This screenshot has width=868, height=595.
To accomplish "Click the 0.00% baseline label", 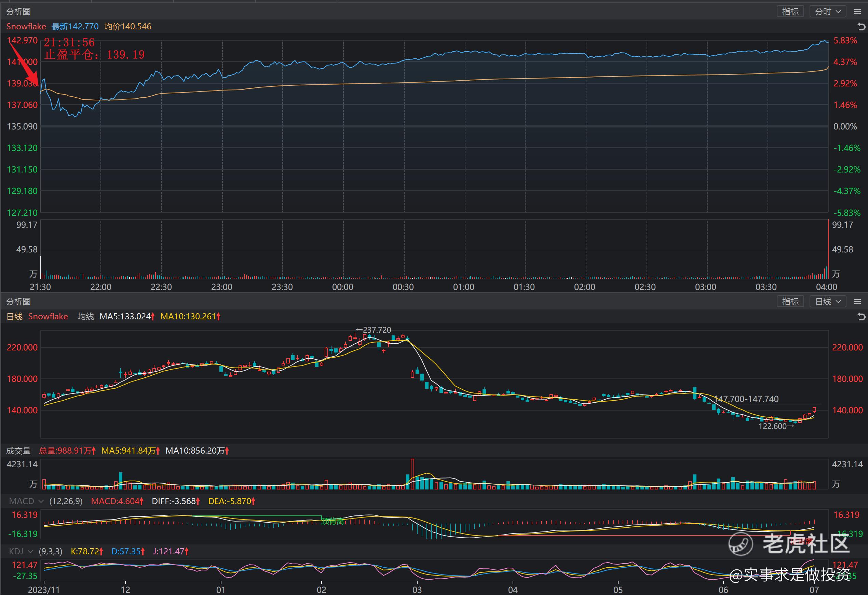I will click(845, 126).
